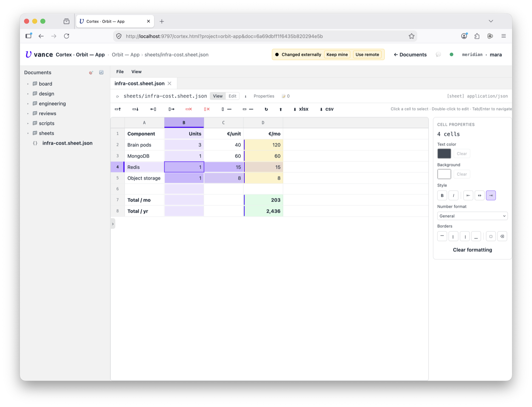This screenshot has height=407, width=532.
Task: Expand the collapsed panel chevron below the grid
Action: pos(113,224)
